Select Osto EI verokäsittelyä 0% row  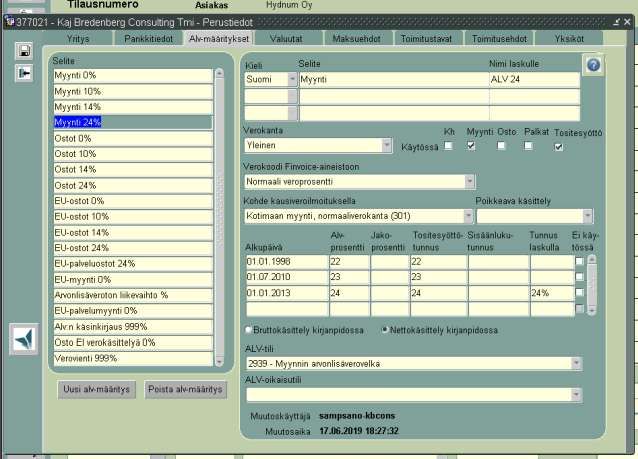coord(133,343)
